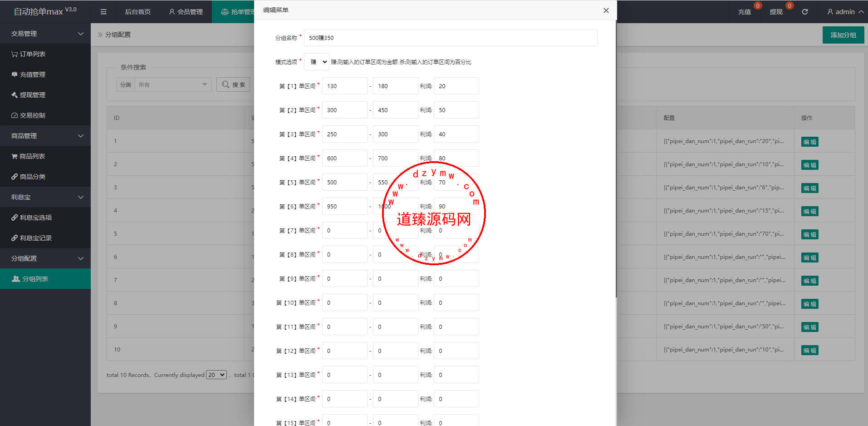Click 第10单区间 start field

click(344, 302)
